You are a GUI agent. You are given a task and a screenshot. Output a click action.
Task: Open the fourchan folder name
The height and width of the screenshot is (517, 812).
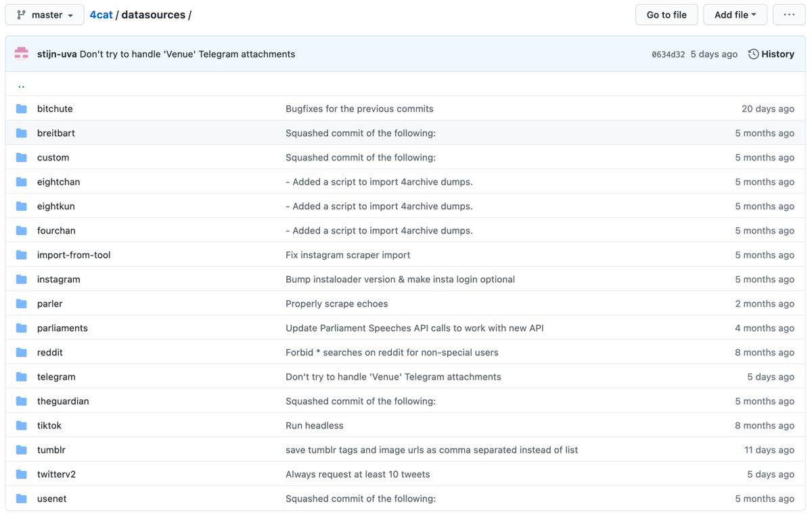tap(56, 231)
